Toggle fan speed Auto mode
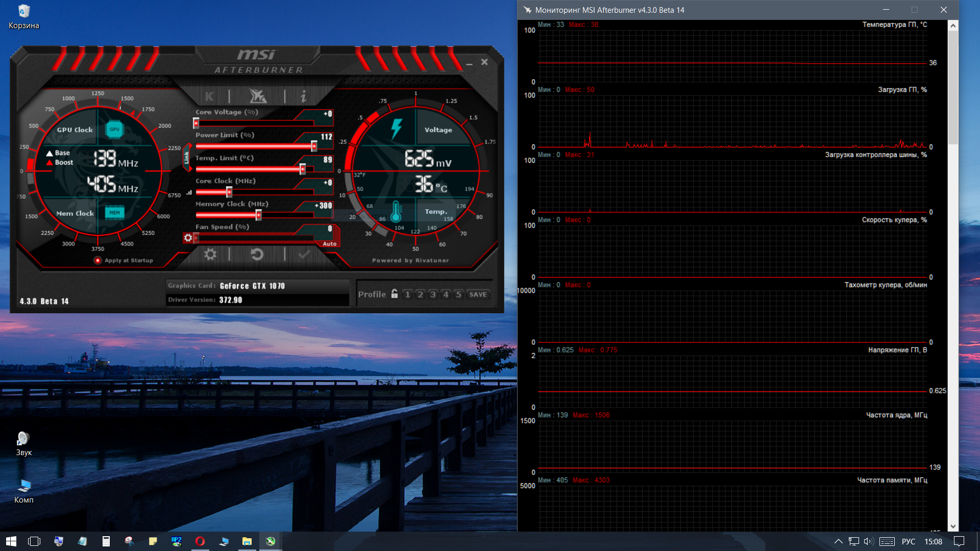Screen dimensions: 980x551 [x=330, y=244]
